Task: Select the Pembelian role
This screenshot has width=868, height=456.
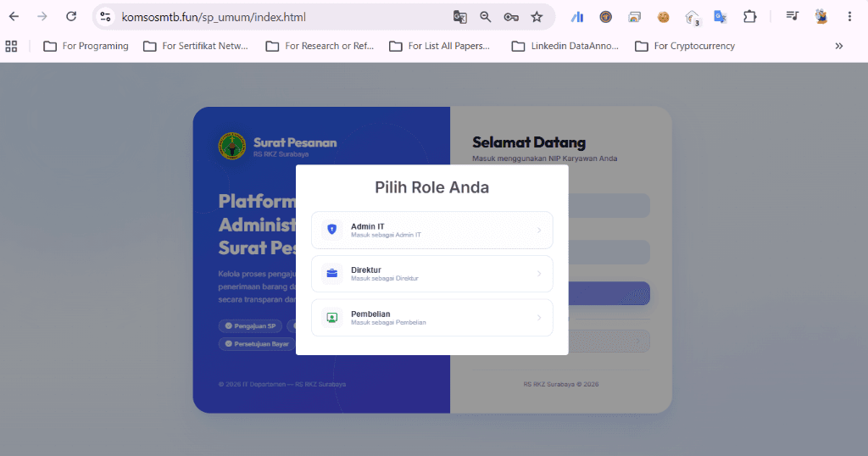Action: [x=431, y=318]
